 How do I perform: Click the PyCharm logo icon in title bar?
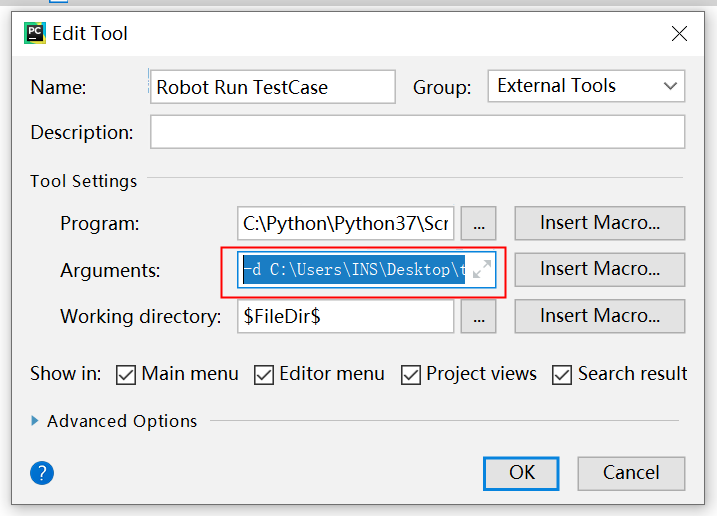35,33
